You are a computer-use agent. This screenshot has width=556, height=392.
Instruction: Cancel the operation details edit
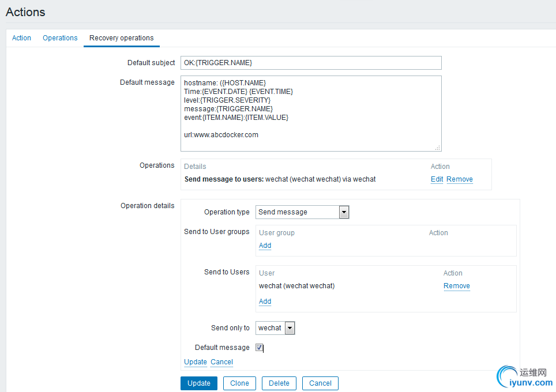[221, 362]
